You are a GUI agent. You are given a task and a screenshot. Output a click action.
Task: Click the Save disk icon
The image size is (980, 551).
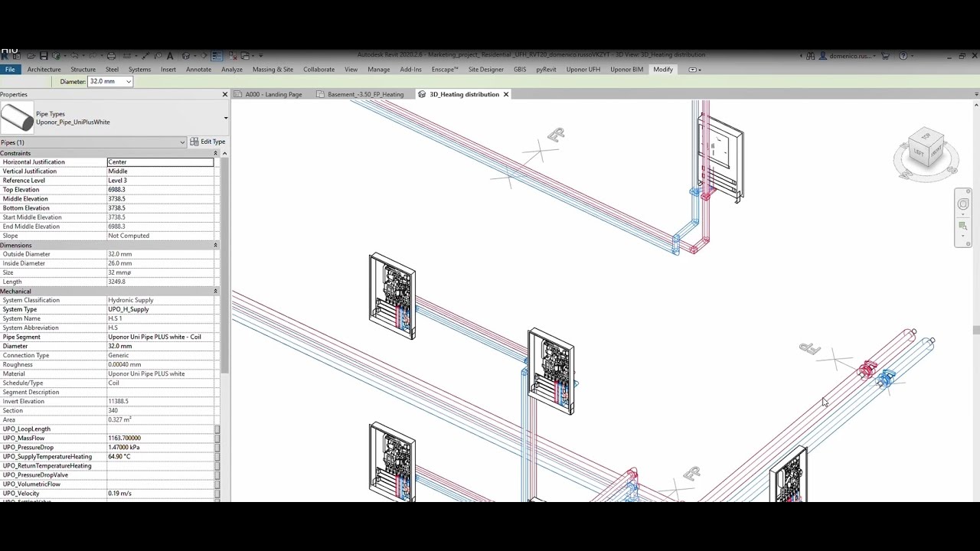pos(44,56)
